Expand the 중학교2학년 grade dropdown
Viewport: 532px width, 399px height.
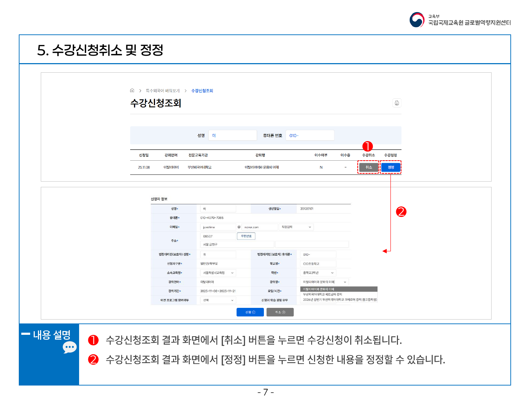pyautogui.click(x=318, y=273)
